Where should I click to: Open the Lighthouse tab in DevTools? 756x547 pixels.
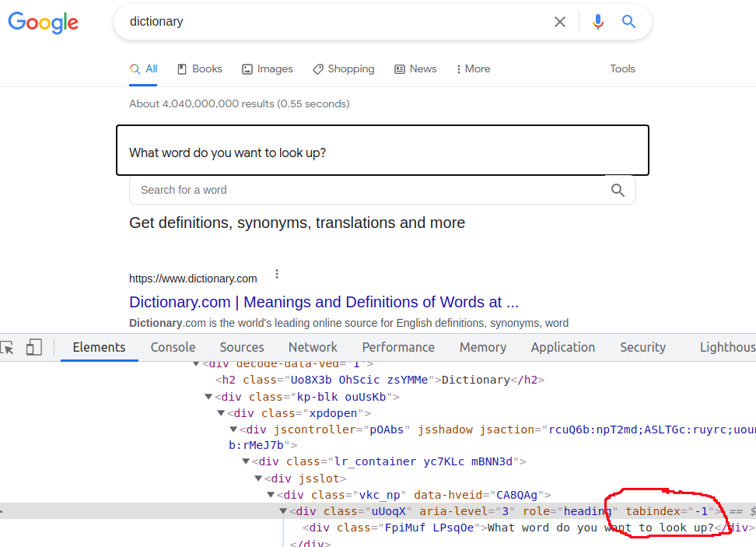coord(727,347)
